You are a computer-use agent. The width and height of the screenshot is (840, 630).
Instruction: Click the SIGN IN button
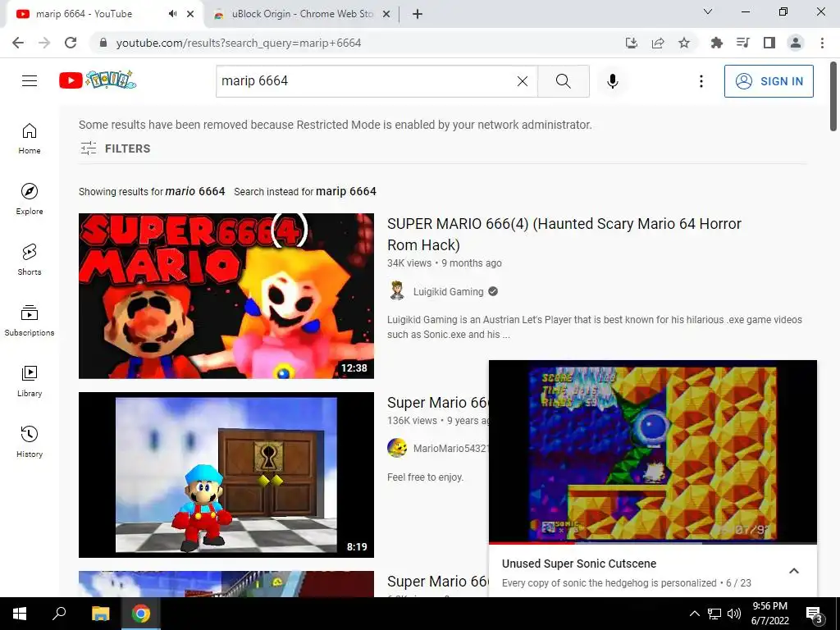coord(769,81)
